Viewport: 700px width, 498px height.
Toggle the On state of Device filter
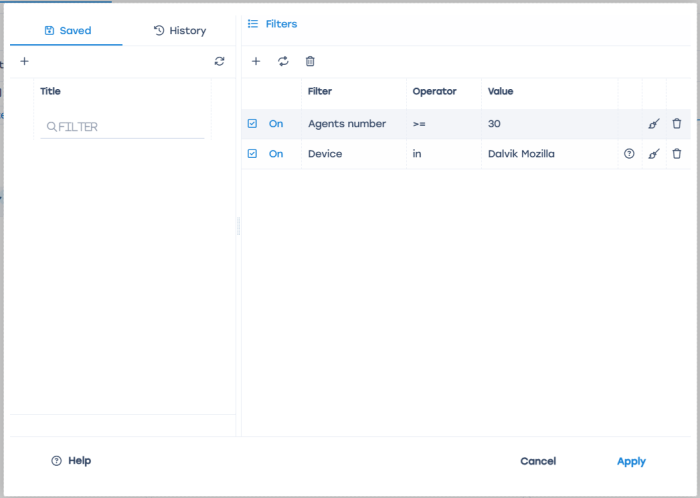[276, 154]
